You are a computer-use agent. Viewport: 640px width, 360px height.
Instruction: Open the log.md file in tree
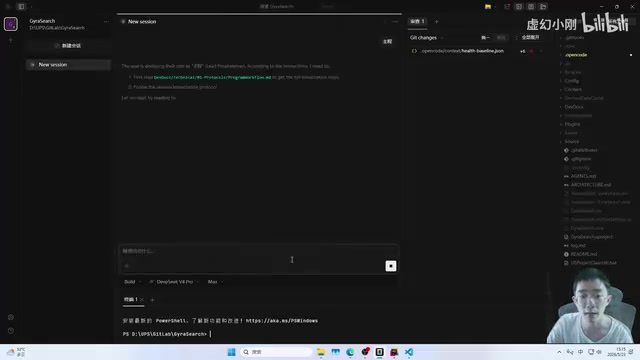(578, 245)
